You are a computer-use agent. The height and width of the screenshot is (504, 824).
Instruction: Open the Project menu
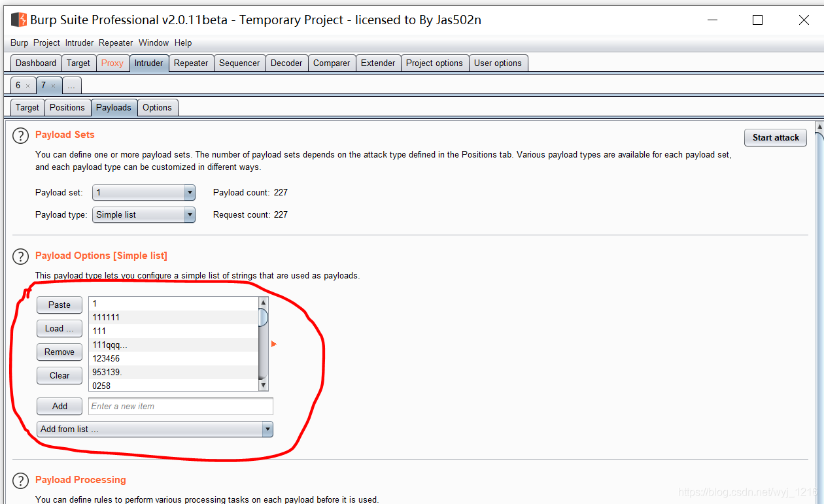pos(46,42)
